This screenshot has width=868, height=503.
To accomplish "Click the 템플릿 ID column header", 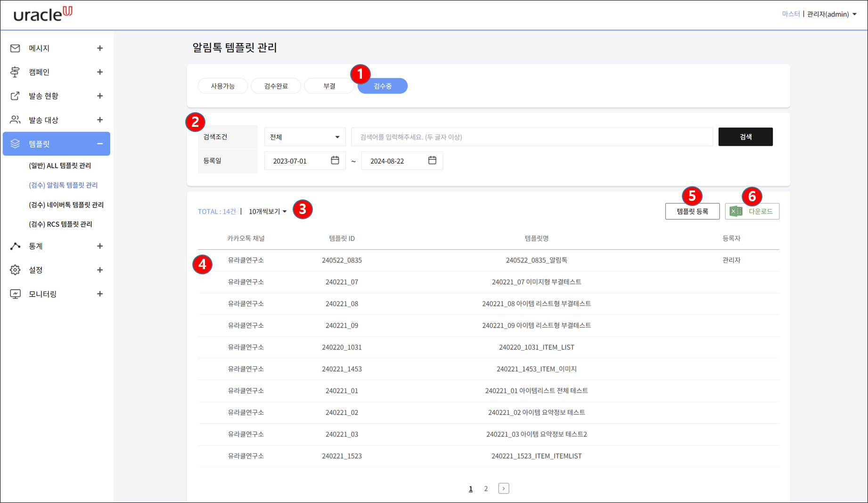I will [x=342, y=239].
